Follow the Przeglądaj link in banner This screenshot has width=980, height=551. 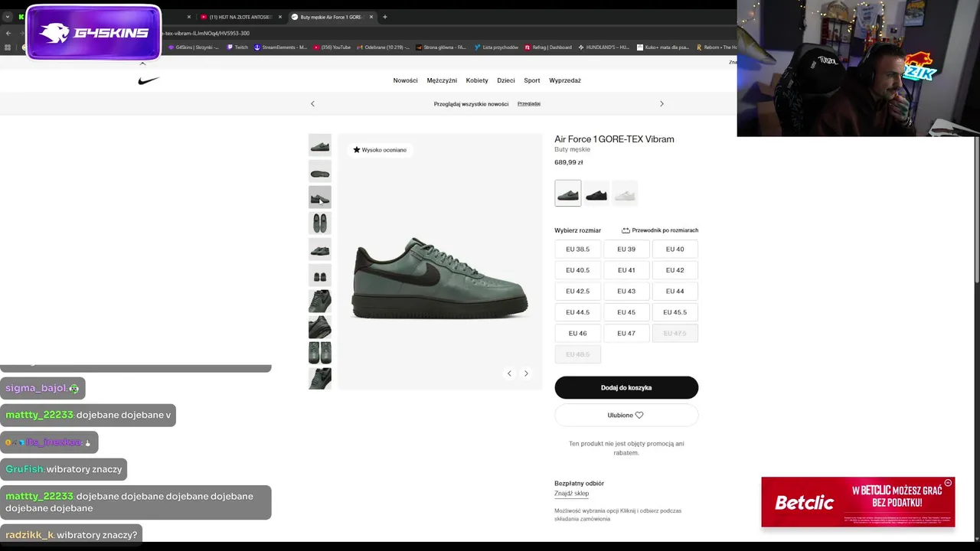(529, 103)
